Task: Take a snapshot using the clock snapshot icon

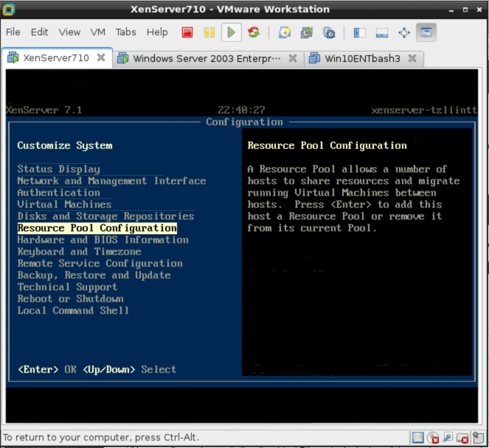Action: [285, 32]
